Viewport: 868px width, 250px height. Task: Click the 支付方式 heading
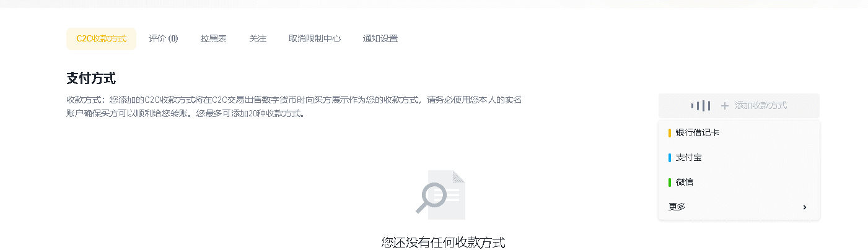91,79
